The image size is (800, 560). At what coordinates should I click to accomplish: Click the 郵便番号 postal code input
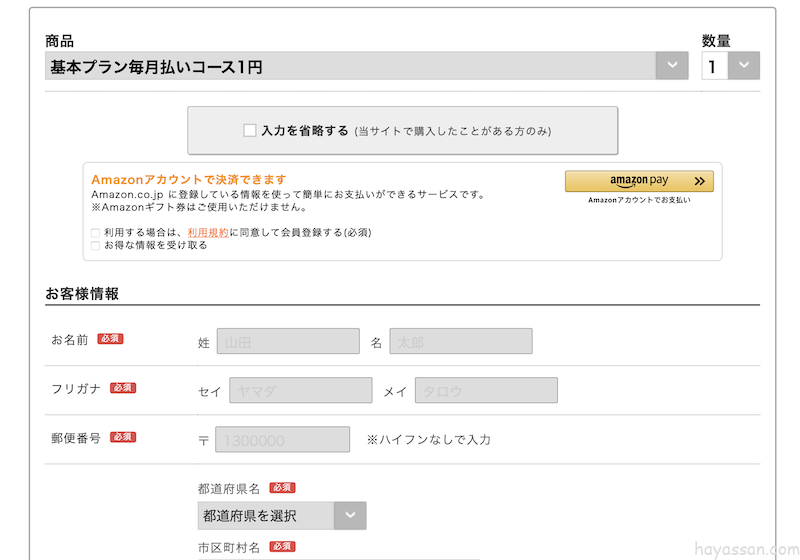click(282, 440)
